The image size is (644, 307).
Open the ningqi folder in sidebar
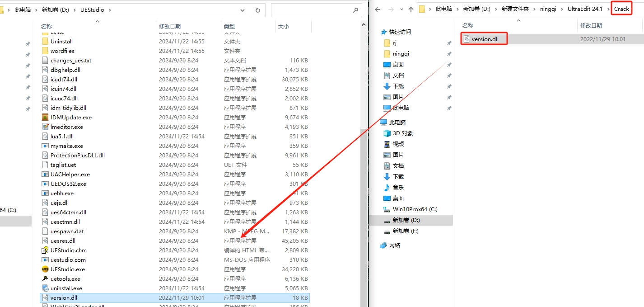pyautogui.click(x=401, y=53)
